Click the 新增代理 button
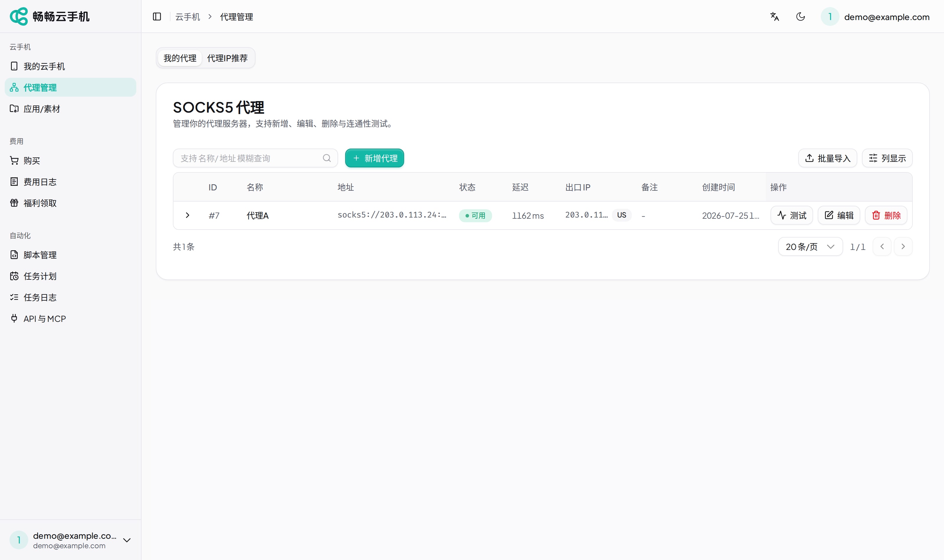944x560 pixels. (374, 158)
